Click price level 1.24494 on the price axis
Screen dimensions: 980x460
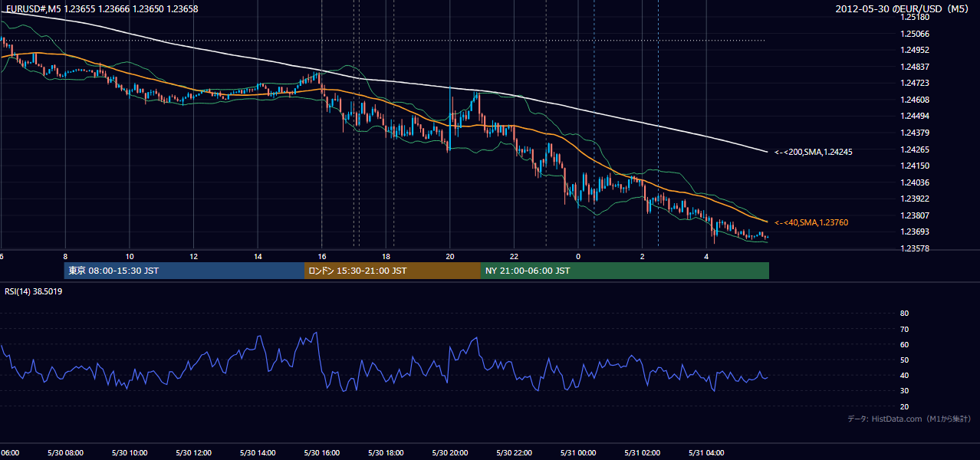(x=914, y=116)
